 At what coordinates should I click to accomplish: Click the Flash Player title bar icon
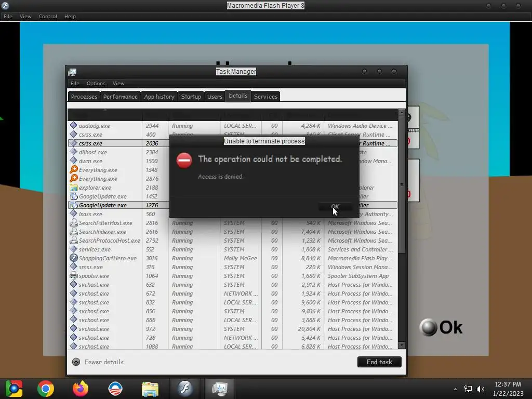tap(5, 5)
